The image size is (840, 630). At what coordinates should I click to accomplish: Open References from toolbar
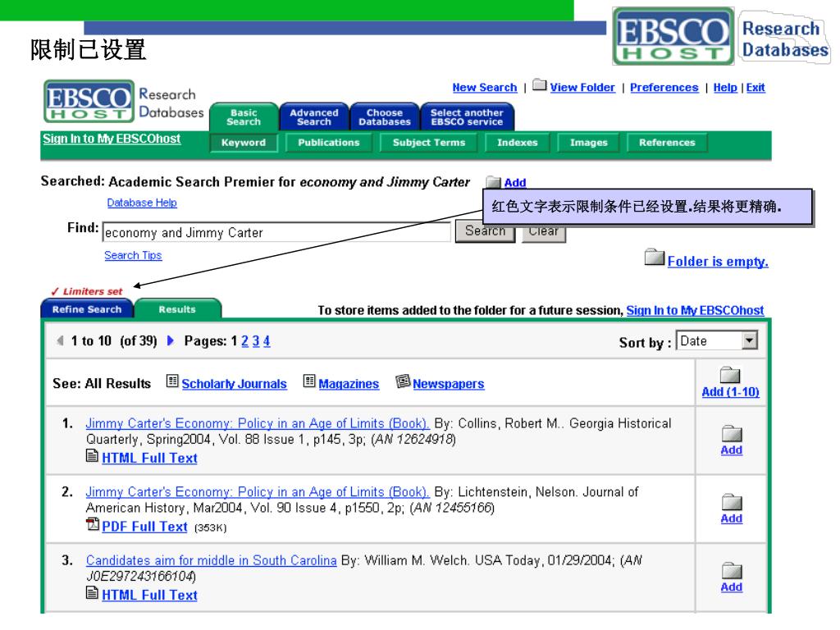[x=667, y=143]
